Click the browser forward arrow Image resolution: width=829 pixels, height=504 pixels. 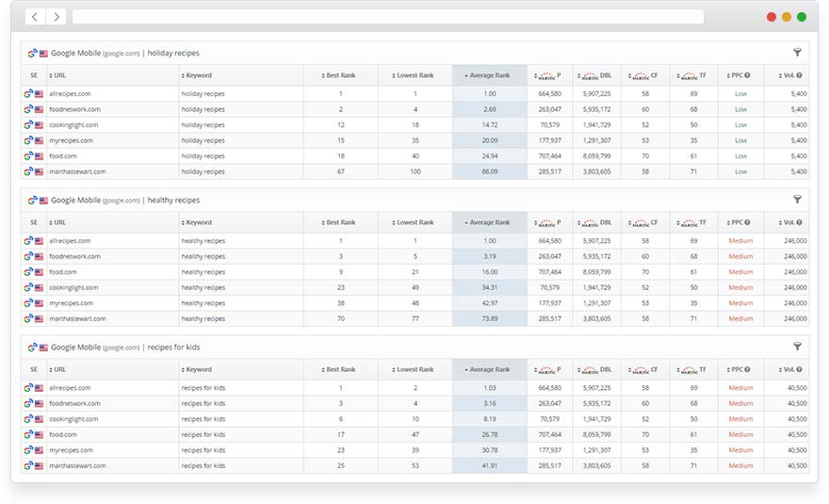pos(57,17)
